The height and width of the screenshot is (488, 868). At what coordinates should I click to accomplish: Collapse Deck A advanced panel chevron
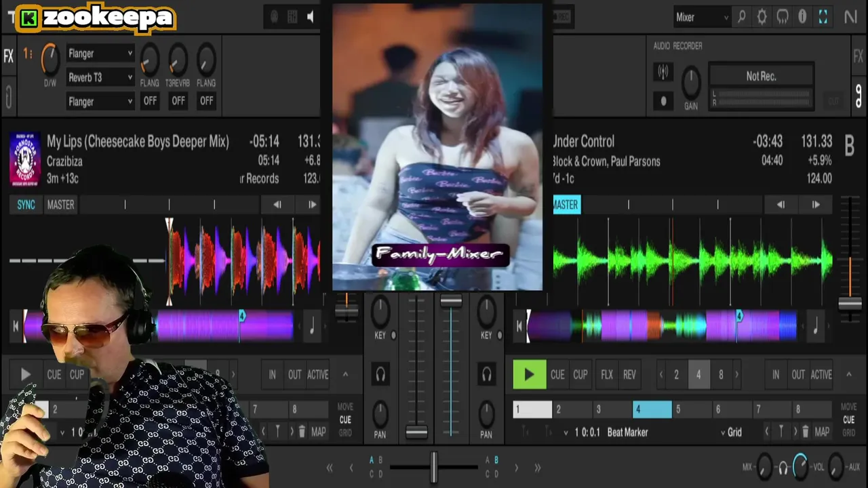[x=345, y=374]
